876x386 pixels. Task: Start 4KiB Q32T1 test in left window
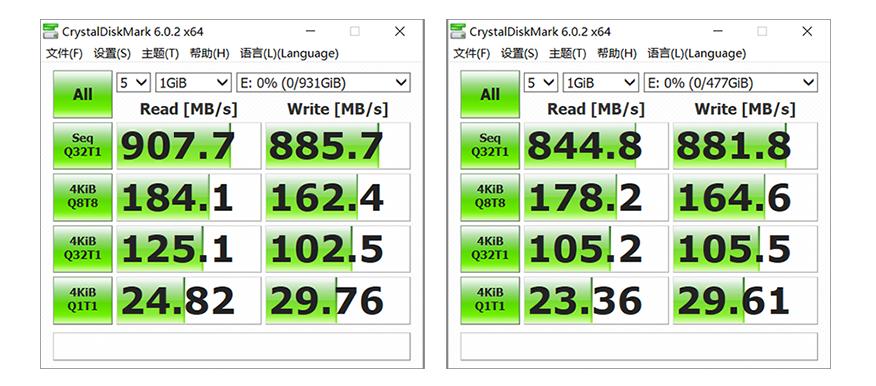tap(83, 248)
